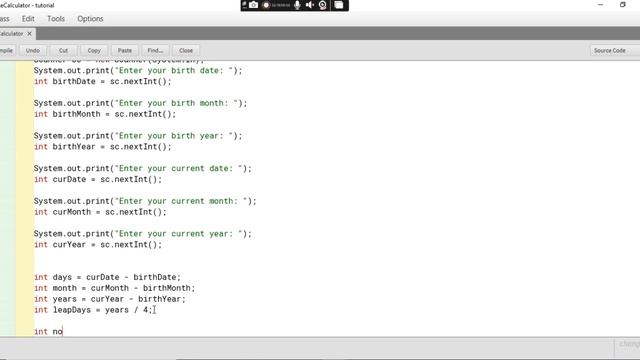
Task: Place cursor at end of 'int no'
Action: coord(63,331)
